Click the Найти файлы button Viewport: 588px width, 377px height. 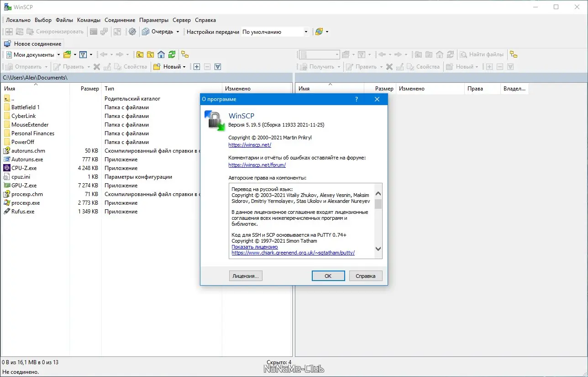click(482, 54)
